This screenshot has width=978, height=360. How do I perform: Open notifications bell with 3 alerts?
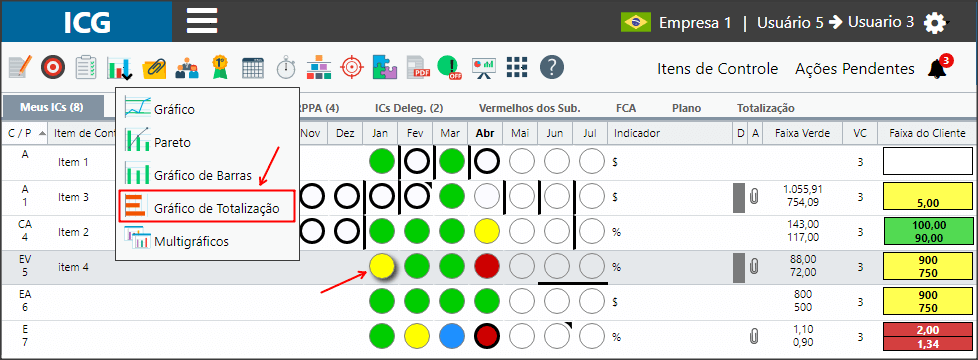[939, 67]
